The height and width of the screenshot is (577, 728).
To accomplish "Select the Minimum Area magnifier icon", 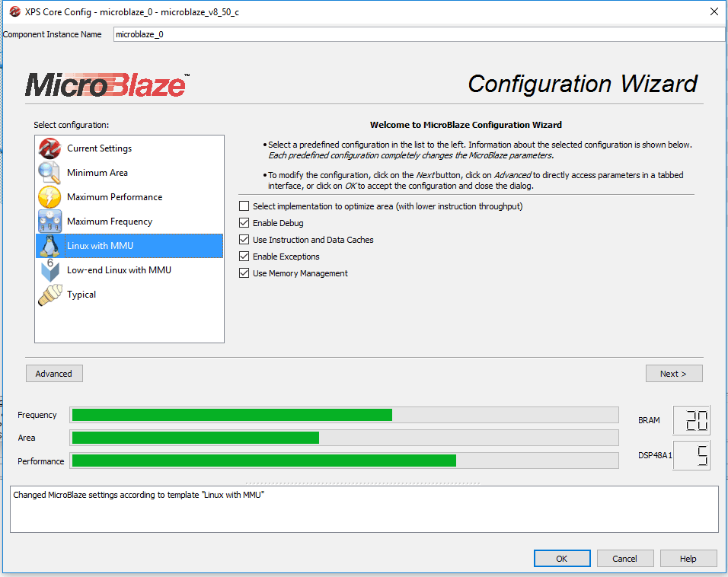I will 48,172.
